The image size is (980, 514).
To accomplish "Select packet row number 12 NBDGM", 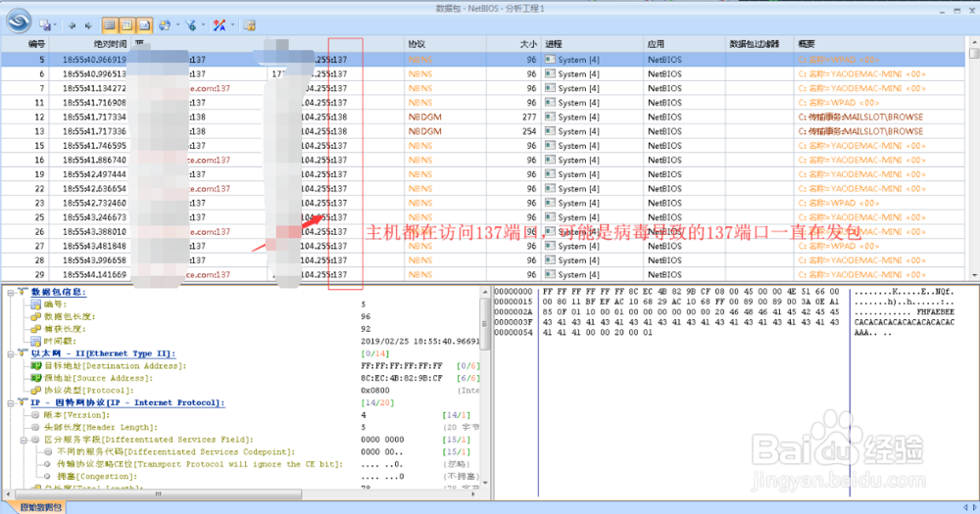I will [x=483, y=117].
